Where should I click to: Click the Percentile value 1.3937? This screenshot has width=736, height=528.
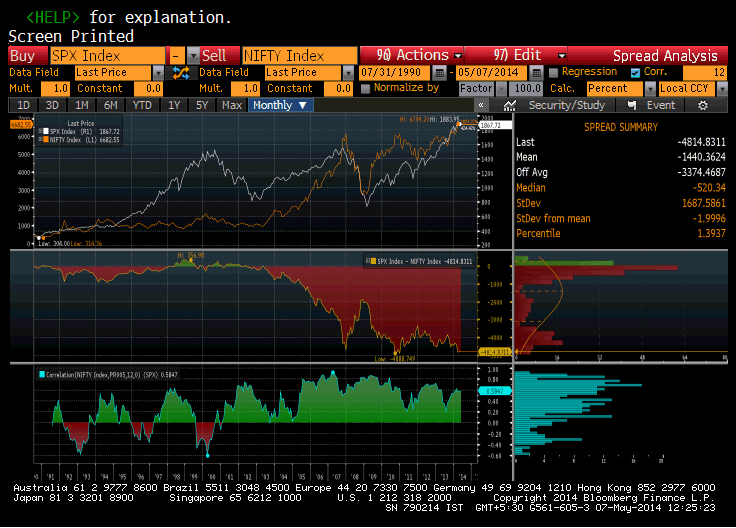tap(711, 233)
